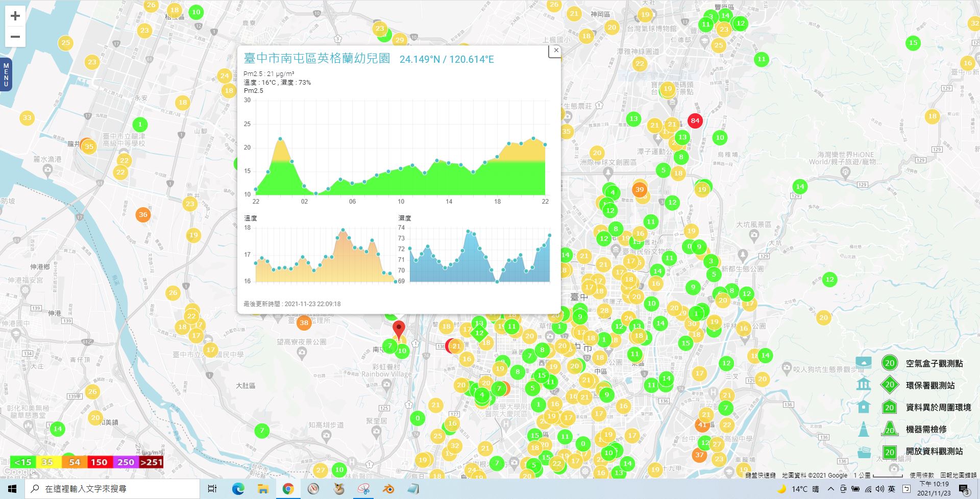980x499 pixels.
Task: Click the orange 54 color scale swatch
Action: point(75,462)
